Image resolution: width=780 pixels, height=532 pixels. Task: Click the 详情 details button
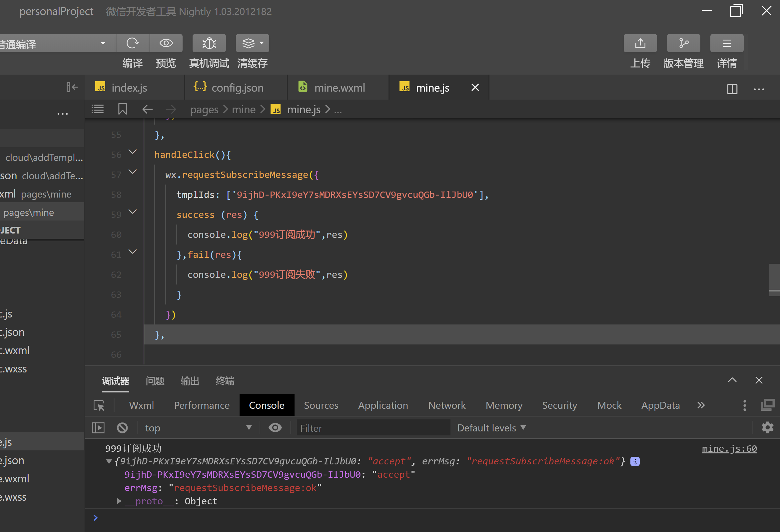pyautogui.click(x=726, y=43)
